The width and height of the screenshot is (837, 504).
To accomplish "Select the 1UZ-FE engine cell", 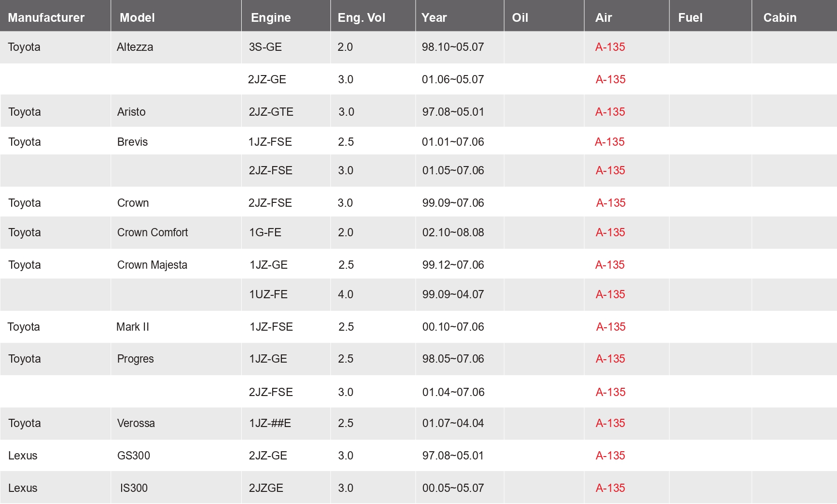I will 268,294.
